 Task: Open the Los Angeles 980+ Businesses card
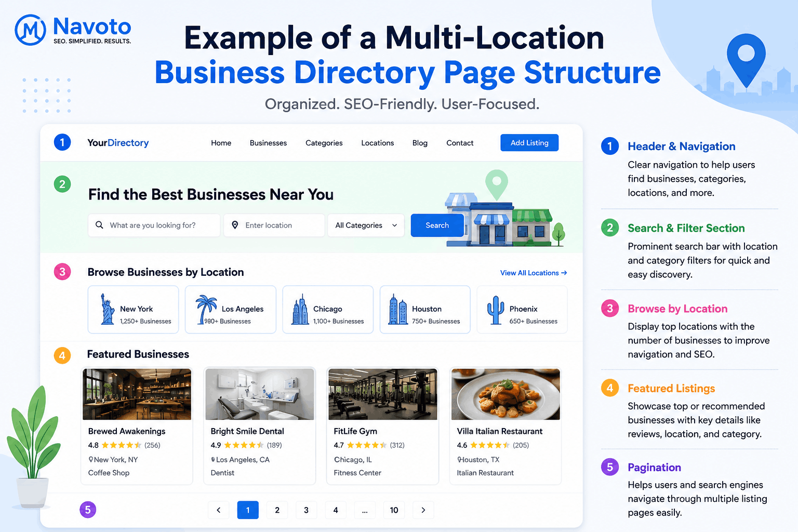coord(231,310)
